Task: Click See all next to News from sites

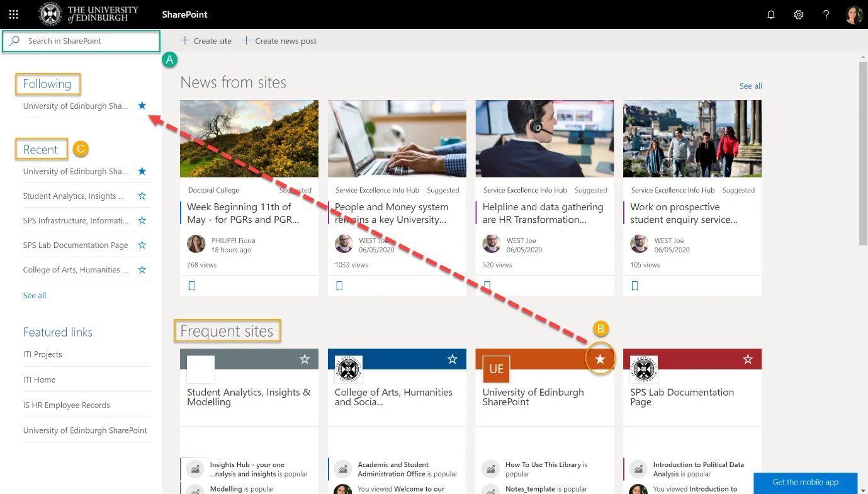Action: coord(750,86)
